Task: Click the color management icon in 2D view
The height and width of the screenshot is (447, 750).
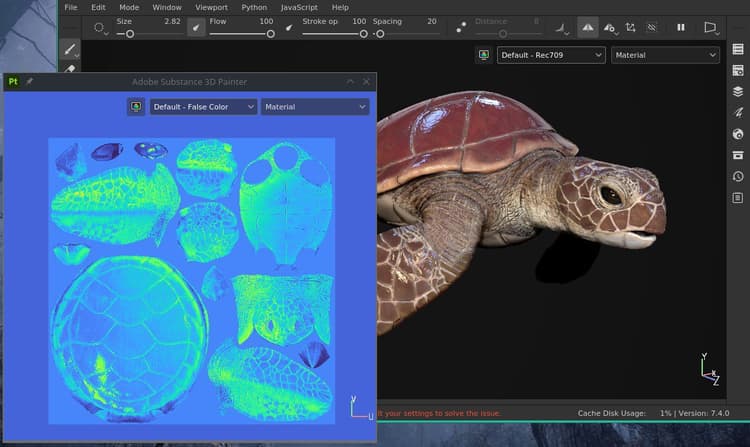Action: (136, 107)
